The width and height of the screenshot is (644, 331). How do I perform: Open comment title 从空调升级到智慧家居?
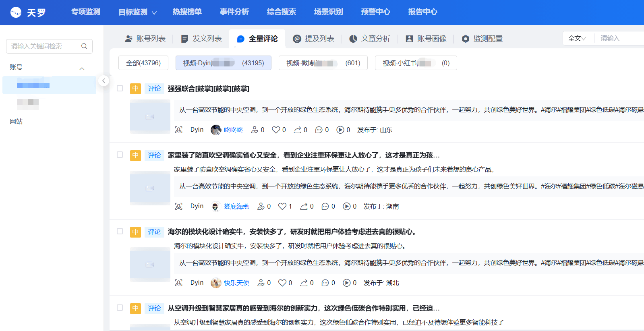click(304, 308)
